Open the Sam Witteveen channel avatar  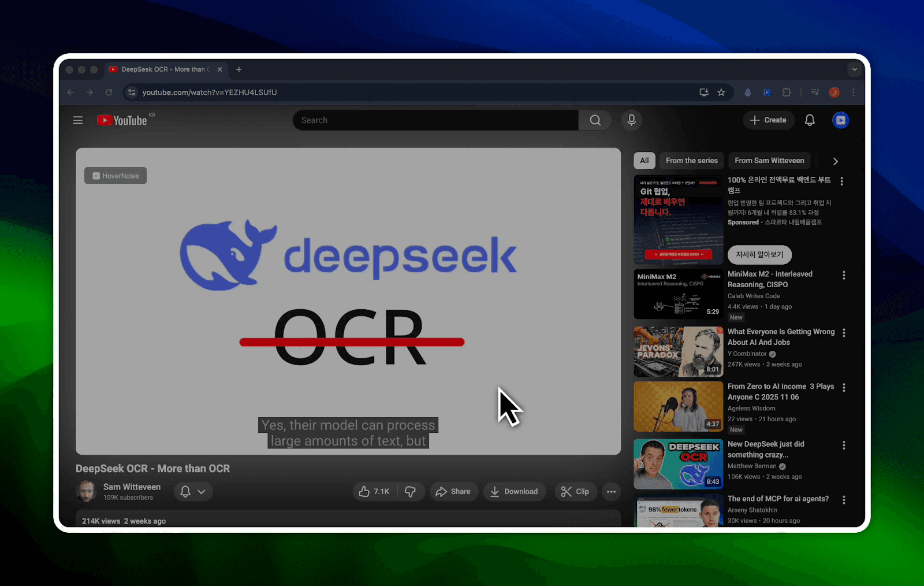coord(86,492)
